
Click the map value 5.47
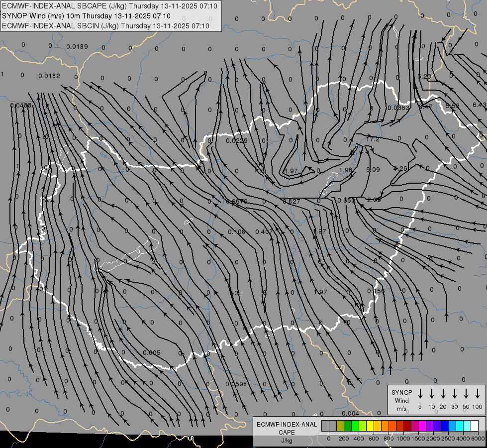[425, 107]
